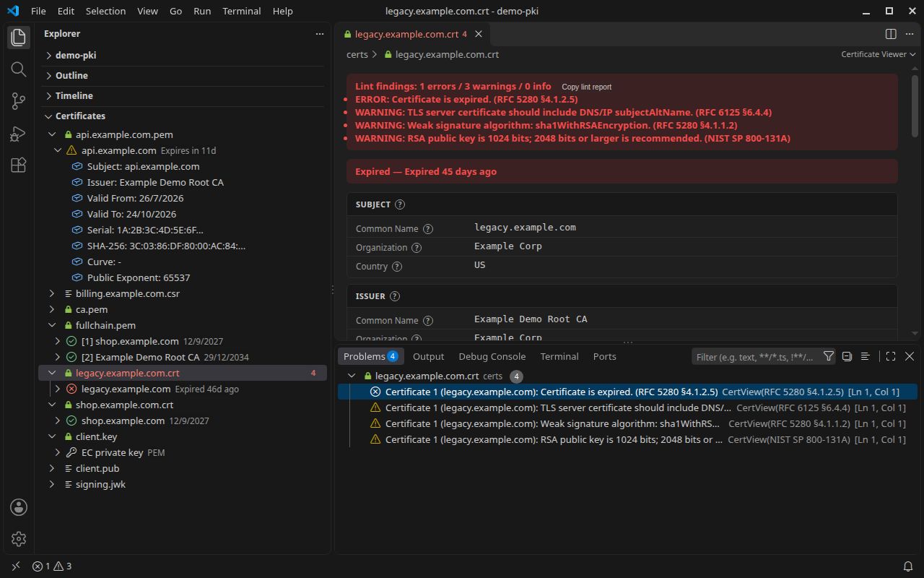Close the bottom Problems panel
The width and height of the screenshot is (924, 578).
(910, 356)
